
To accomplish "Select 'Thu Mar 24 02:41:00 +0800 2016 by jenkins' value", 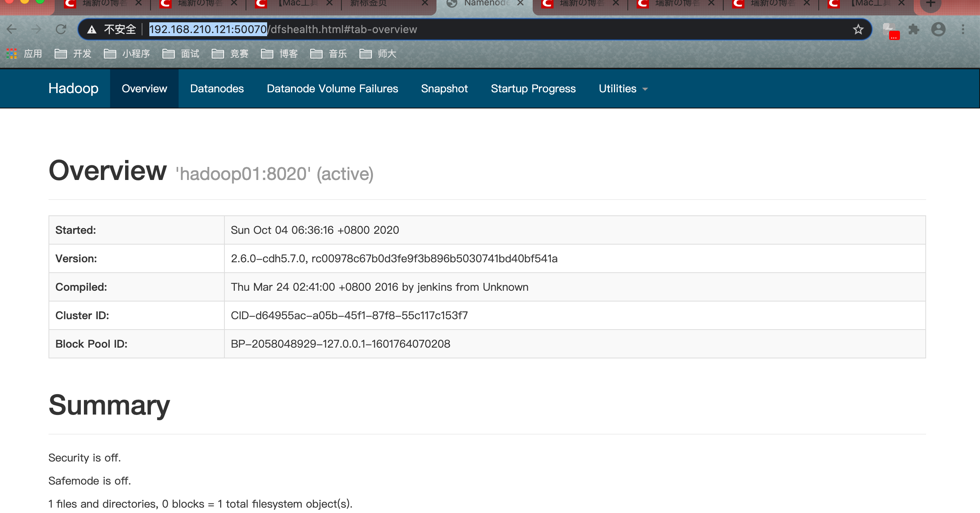I will (x=380, y=287).
